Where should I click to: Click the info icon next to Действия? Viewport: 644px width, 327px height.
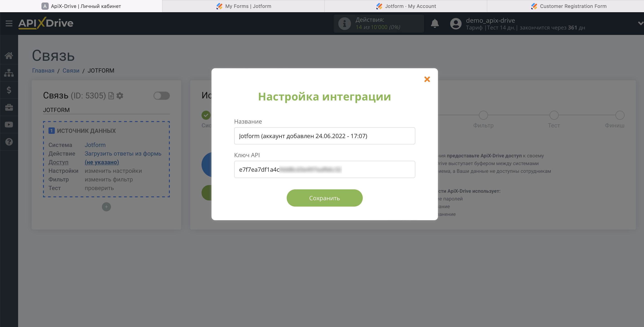click(344, 24)
